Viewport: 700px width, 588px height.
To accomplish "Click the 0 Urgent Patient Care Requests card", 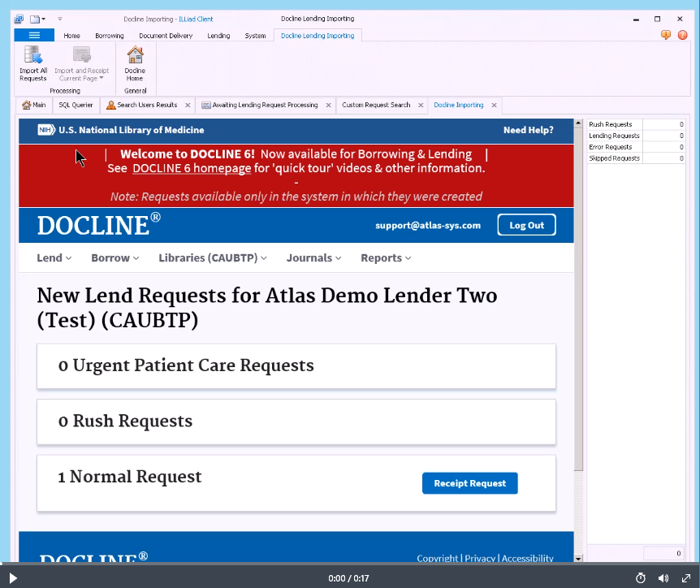I will click(x=296, y=366).
